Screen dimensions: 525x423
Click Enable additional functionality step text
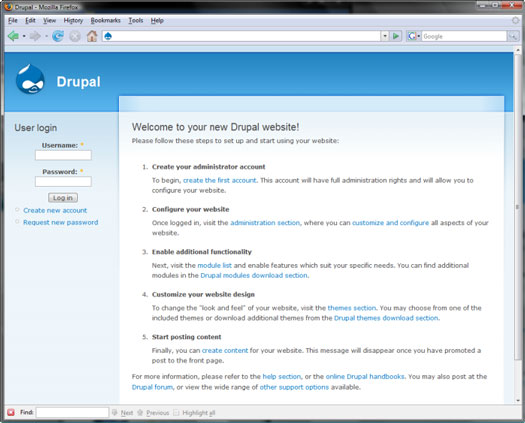202,252
